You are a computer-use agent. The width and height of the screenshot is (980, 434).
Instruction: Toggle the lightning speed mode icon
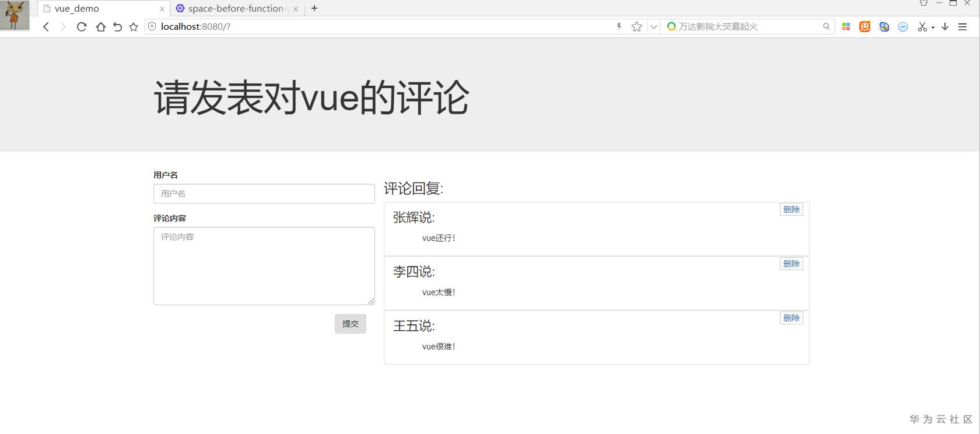(619, 26)
